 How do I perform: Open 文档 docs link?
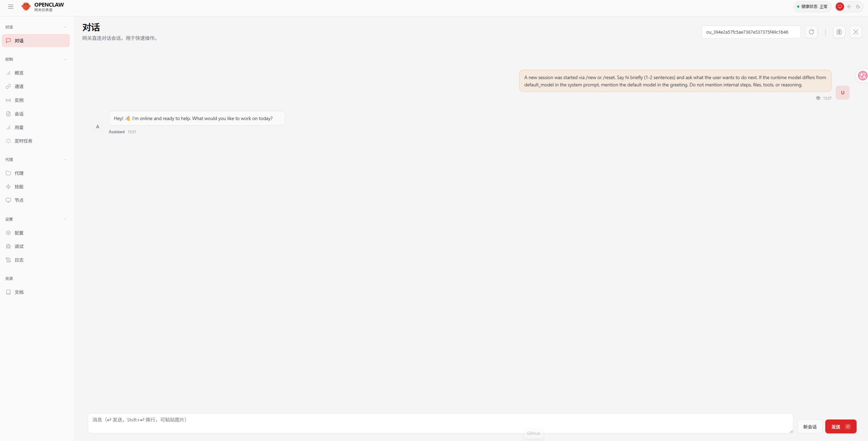(36, 292)
